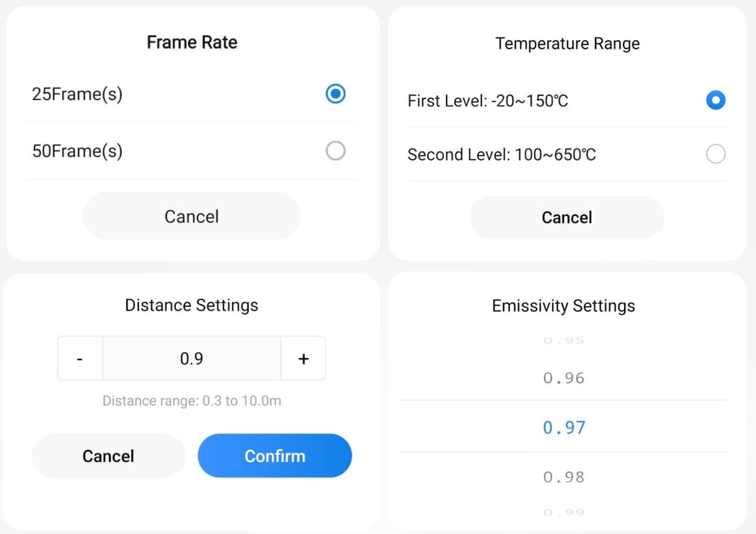Tap the faded 0.95 emissivity option
756x534 pixels.
coord(564,340)
